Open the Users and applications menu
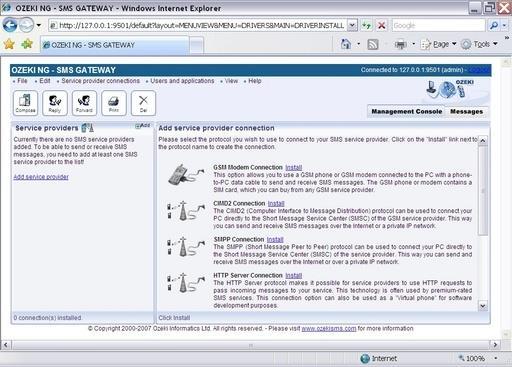The width and height of the screenshot is (512, 367). [182, 81]
